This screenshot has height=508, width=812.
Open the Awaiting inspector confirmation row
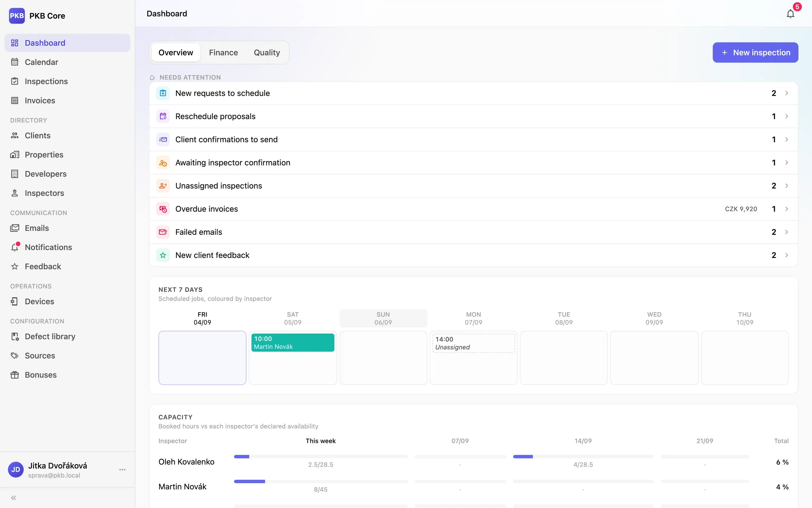click(473, 163)
